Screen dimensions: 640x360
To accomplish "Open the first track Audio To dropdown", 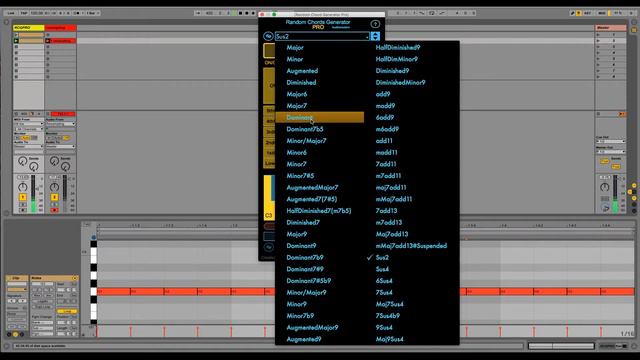I will pos(29,147).
